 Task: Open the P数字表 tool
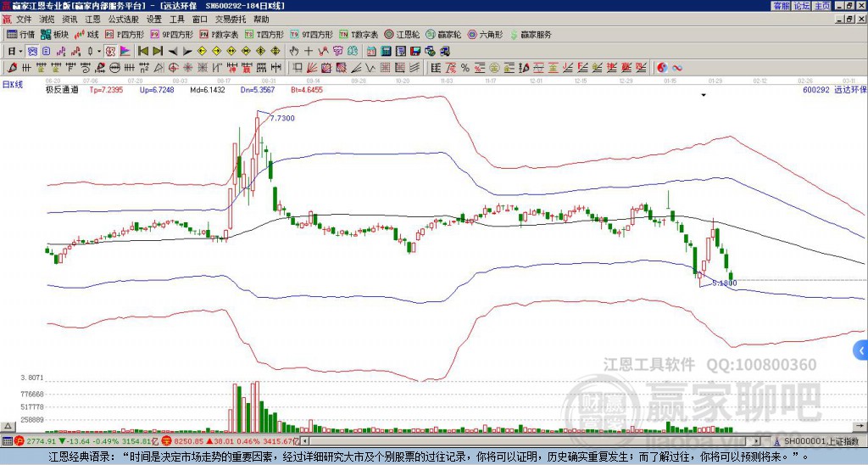[x=220, y=34]
